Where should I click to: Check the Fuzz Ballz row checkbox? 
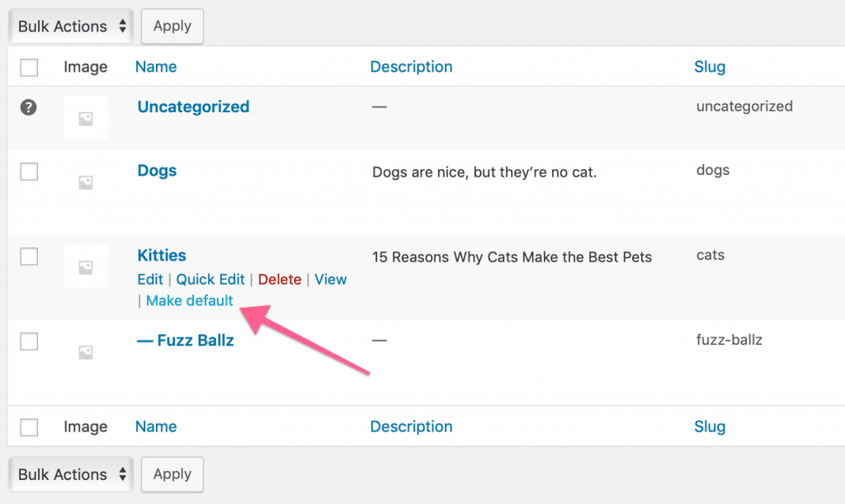coord(29,341)
